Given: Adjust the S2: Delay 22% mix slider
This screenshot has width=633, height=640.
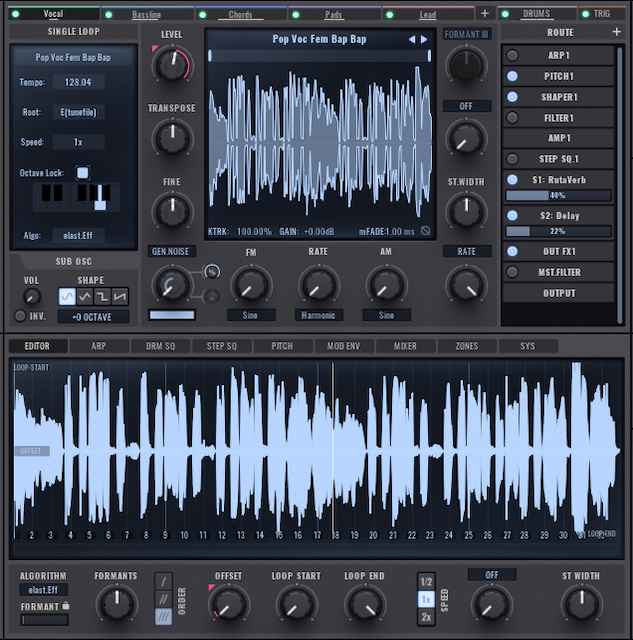Looking at the screenshot, I should tap(559, 231).
